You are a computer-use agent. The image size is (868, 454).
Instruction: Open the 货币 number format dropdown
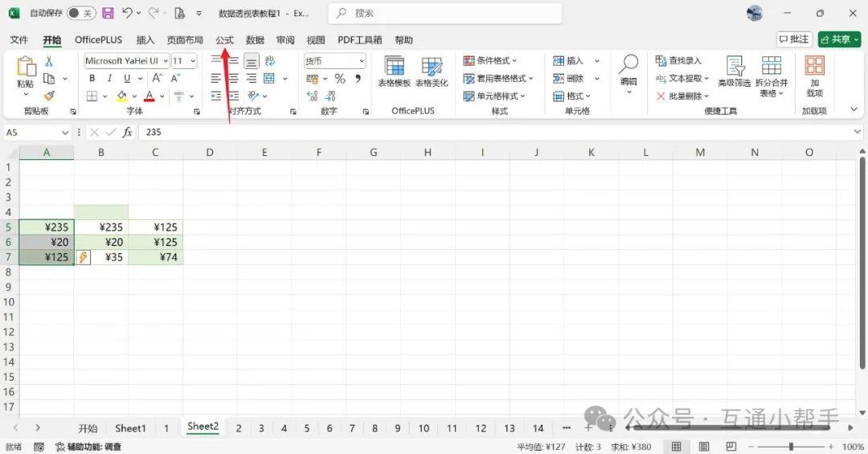[x=361, y=61]
